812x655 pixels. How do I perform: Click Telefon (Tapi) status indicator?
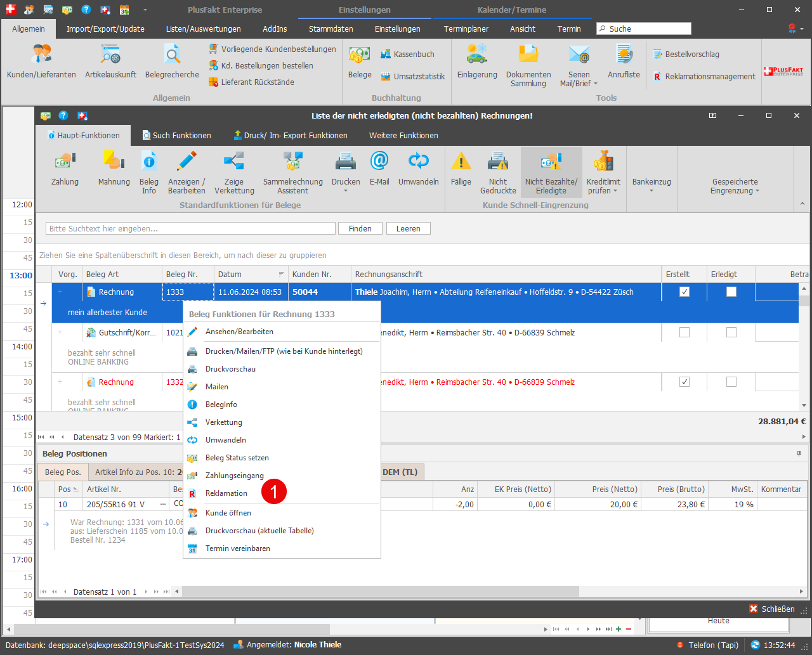coord(707,645)
